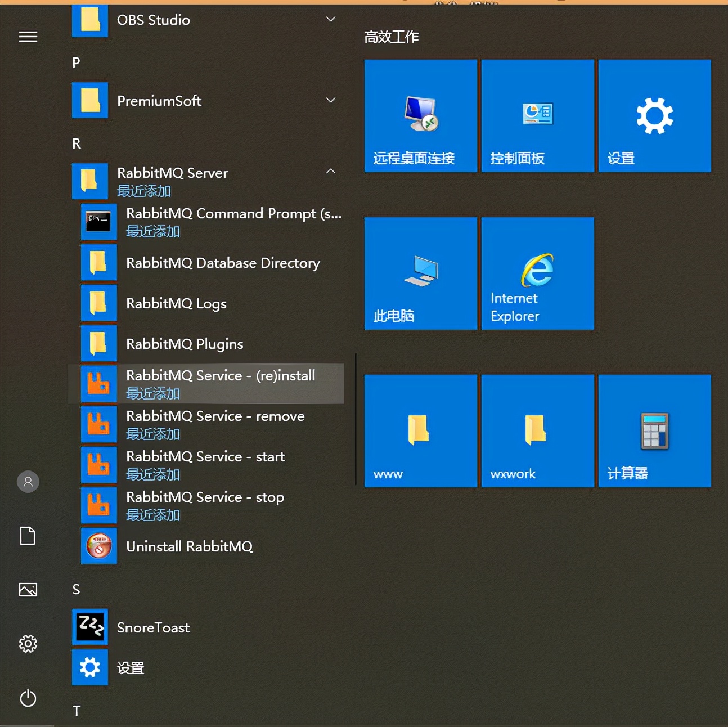This screenshot has width=728, height=727.
Task: Select 设置 text in app list
Action: pos(131,668)
